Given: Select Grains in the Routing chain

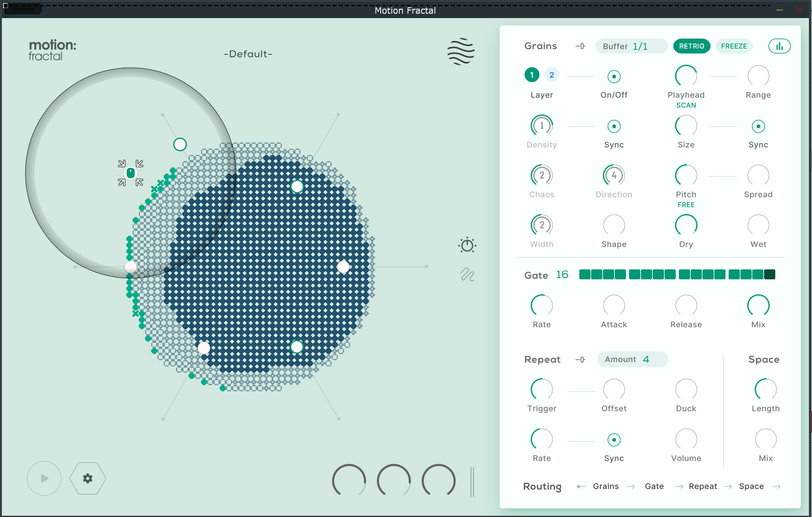Looking at the screenshot, I should [x=606, y=487].
